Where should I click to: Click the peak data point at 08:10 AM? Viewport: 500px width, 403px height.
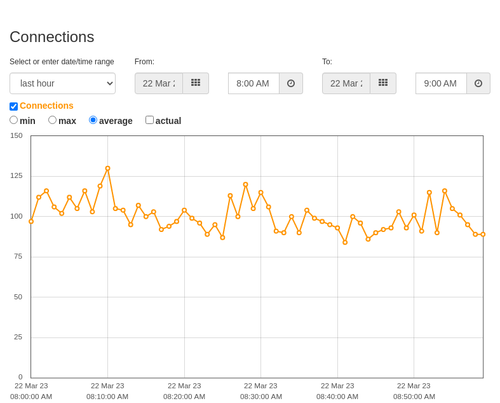(x=108, y=169)
